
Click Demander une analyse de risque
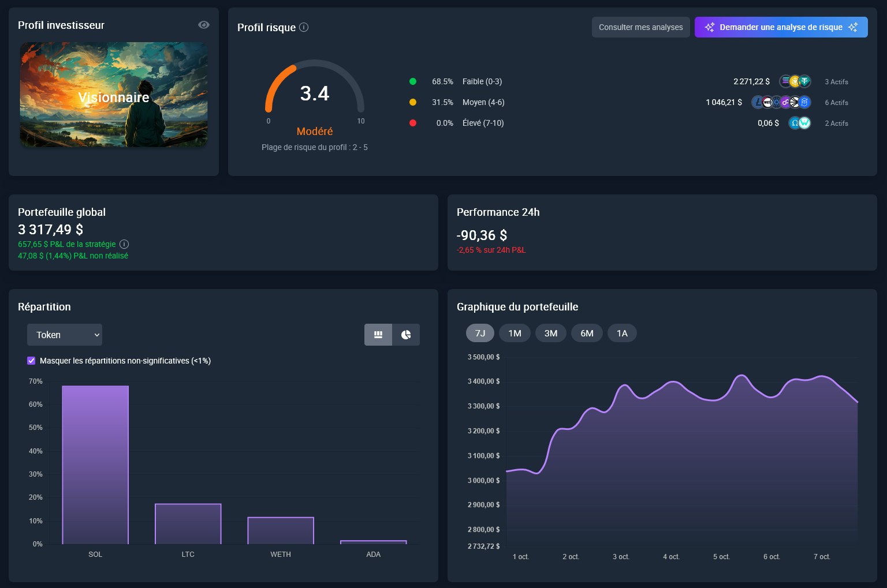click(781, 27)
